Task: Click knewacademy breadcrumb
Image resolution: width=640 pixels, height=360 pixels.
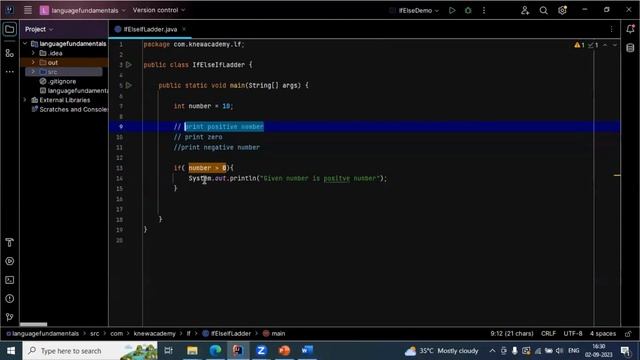Action: (x=154, y=333)
